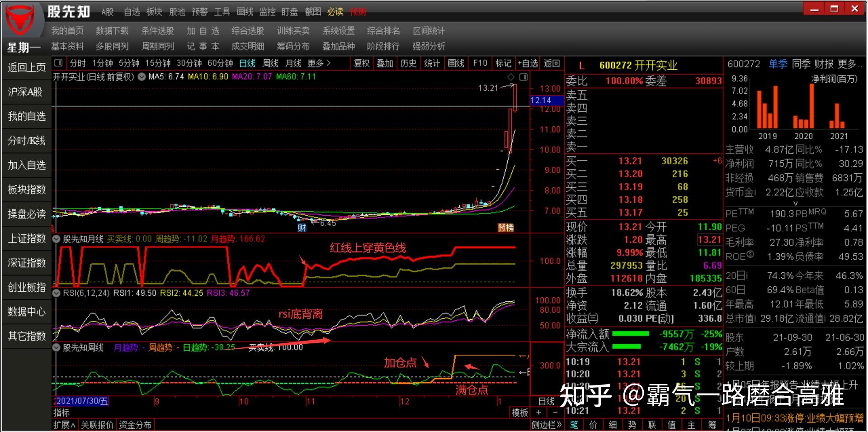Click the 1月10日 涨停 news headline

[x=795, y=418]
